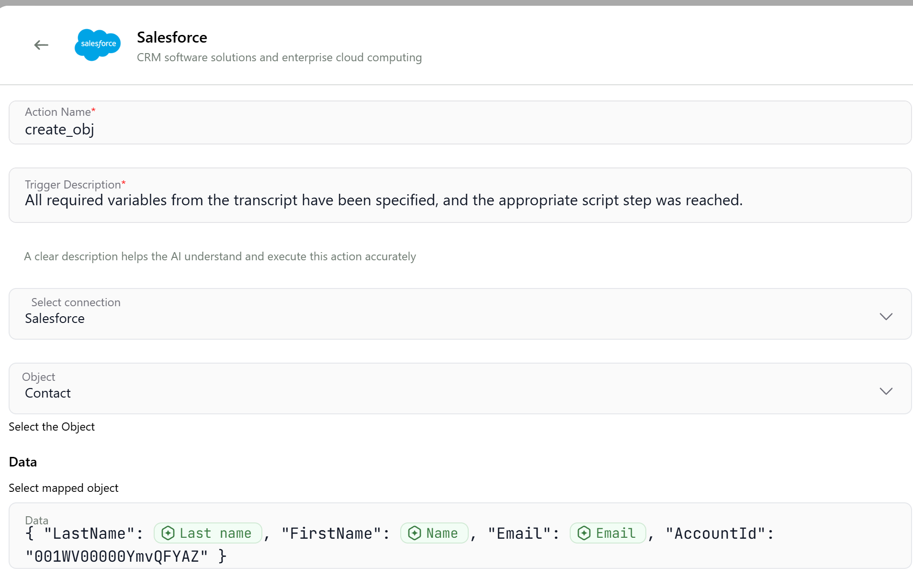The height and width of the screenshot is (588, 913).
Task: Select the Last name variable chip
Action: click(208, 533)
